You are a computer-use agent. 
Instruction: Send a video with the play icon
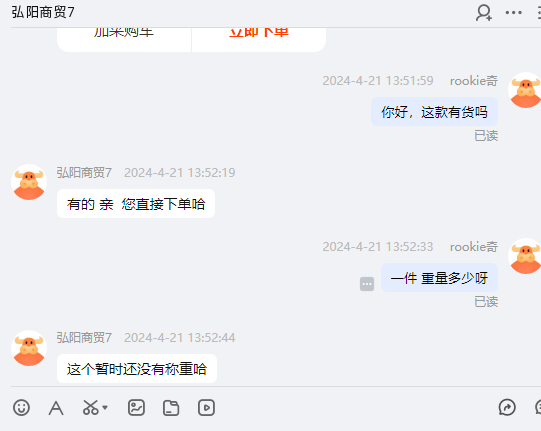pos(206,408)
